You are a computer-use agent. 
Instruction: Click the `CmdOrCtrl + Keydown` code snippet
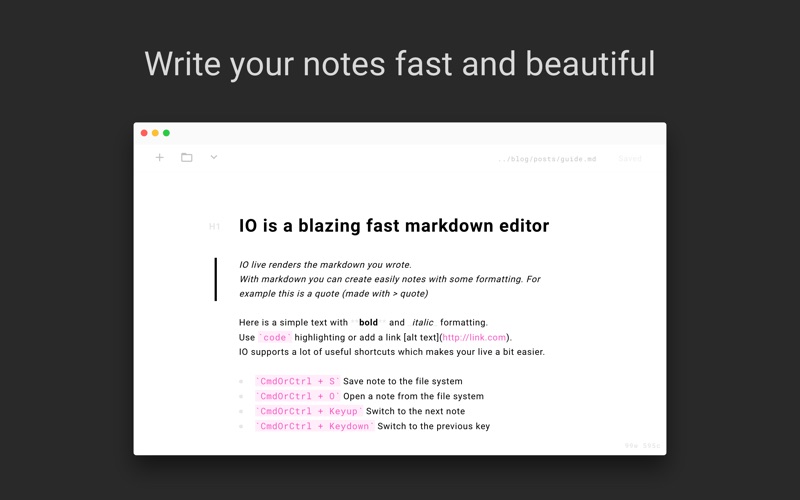tap(314, 426)
